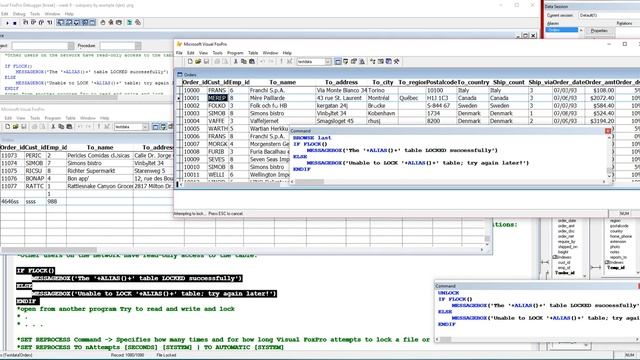Click the File Locked status bar text

coord(166,355)
